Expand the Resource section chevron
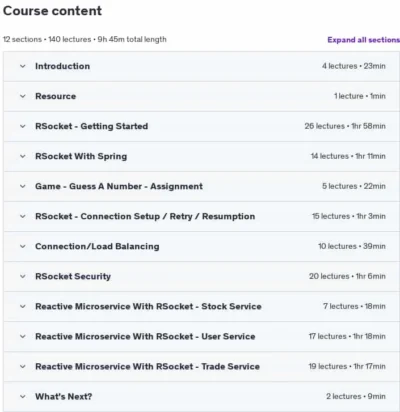The height and width of the screenshot is (412, 400). click(x=23, y=96)
